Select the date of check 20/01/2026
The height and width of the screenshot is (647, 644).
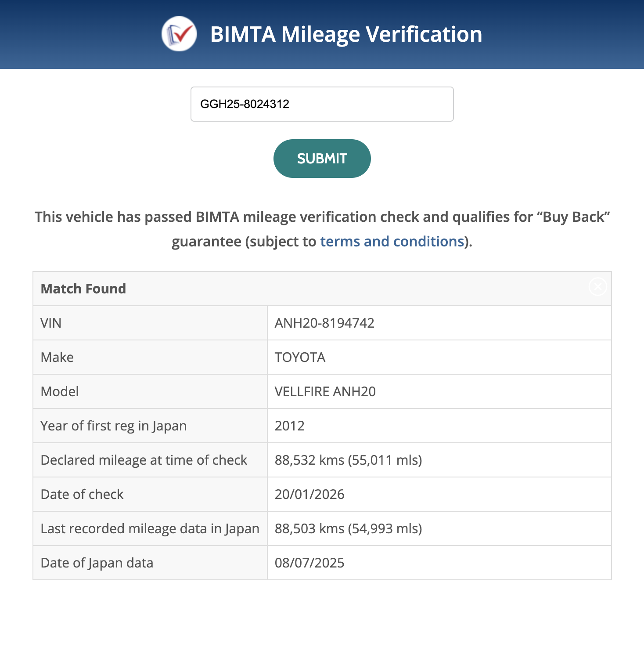pos(309,495)
